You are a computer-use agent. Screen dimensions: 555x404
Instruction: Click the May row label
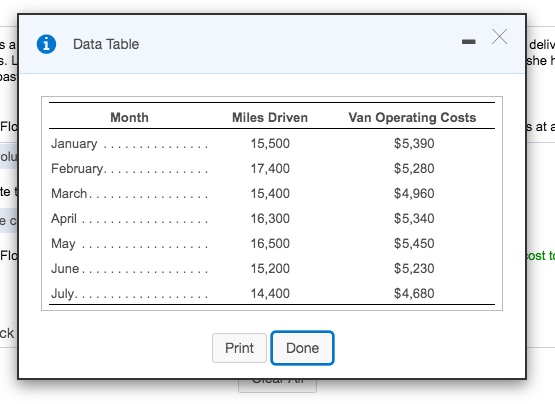click(x=63, y=244)
